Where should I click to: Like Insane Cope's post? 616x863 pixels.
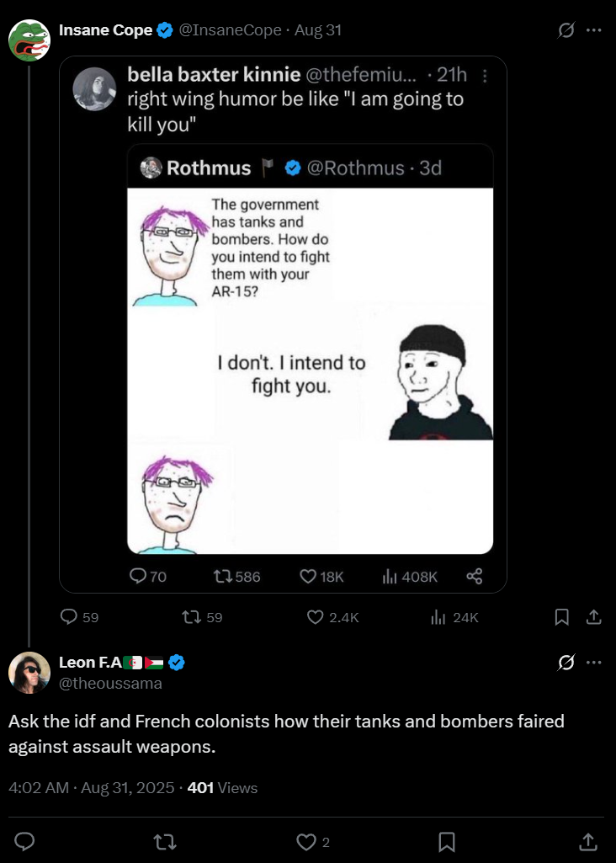point(316,617)
